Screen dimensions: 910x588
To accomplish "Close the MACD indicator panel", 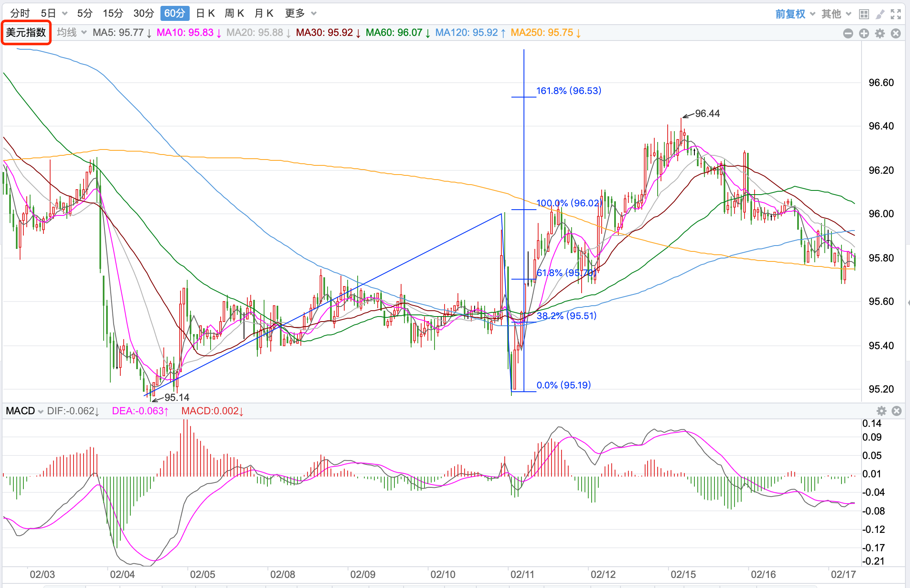I will click(x=897, y=411).
